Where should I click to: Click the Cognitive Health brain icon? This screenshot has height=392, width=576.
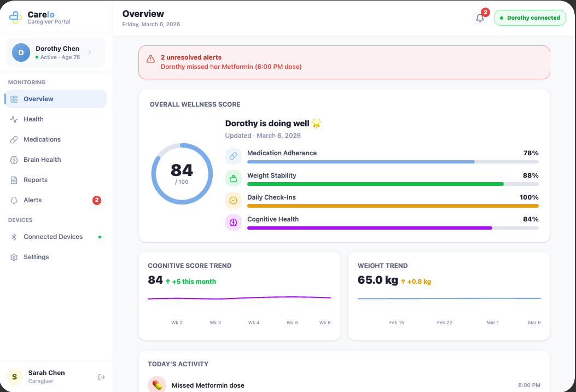tap(234, 222)
